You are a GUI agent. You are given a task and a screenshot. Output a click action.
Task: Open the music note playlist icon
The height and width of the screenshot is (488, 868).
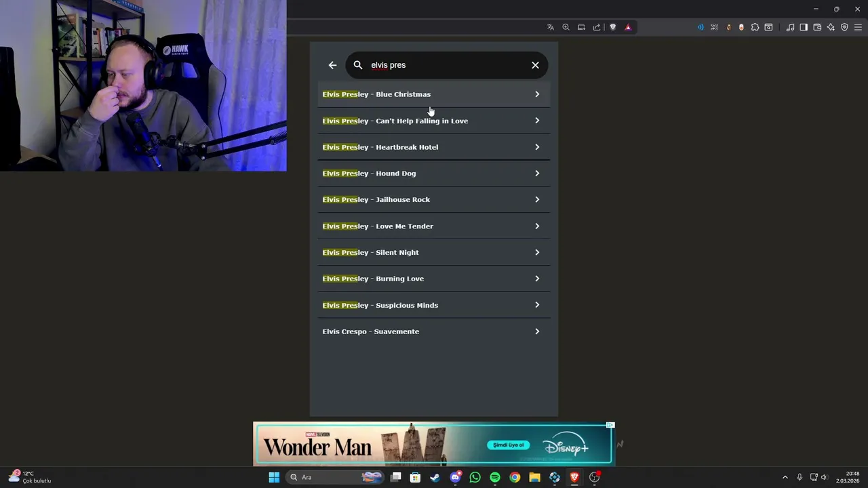tap(790, 27)
